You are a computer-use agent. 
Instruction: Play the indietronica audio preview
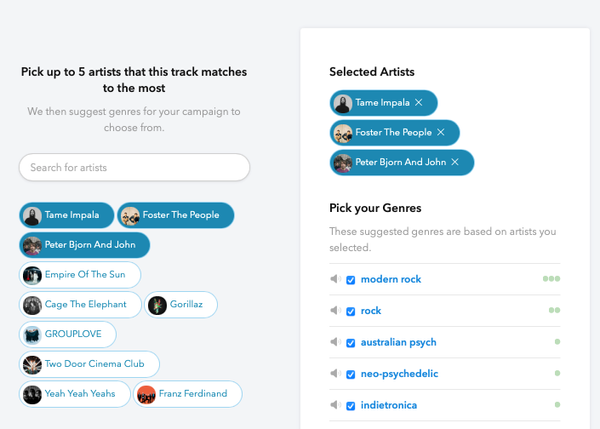(x=336, y=406)
